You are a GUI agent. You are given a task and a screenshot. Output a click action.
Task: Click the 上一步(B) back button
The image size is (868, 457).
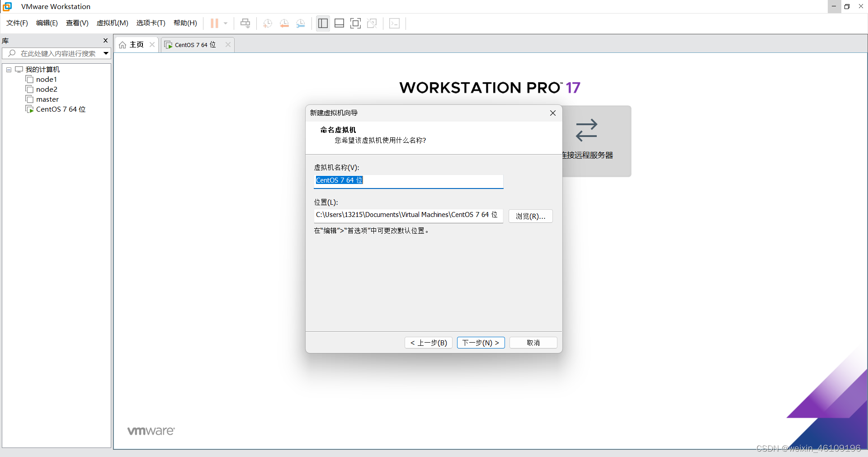coord(429,343)
